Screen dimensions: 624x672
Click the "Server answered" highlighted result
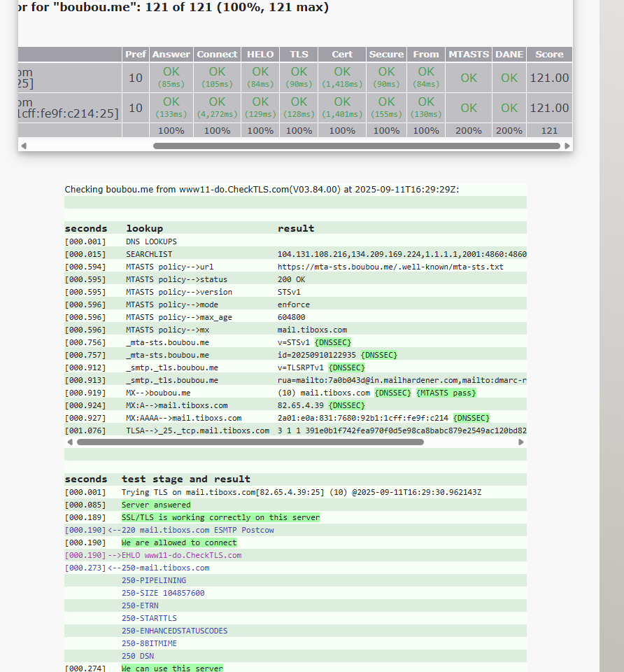coord(156,505)
